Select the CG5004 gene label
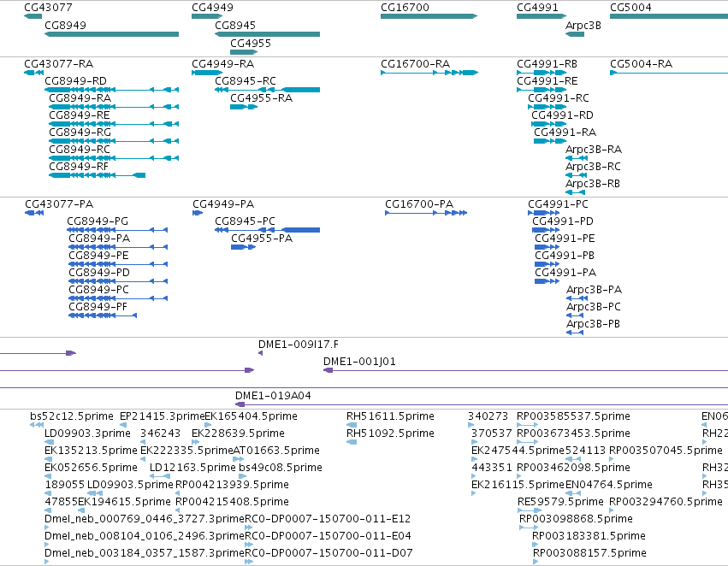This screenshot has height=566, width=728. 630,8
